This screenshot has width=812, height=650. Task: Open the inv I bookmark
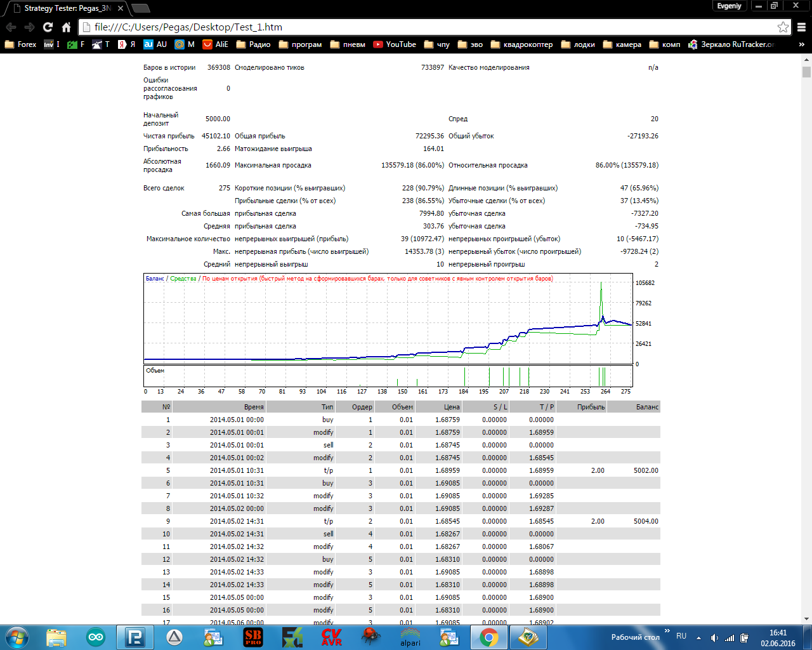[52, 44]
